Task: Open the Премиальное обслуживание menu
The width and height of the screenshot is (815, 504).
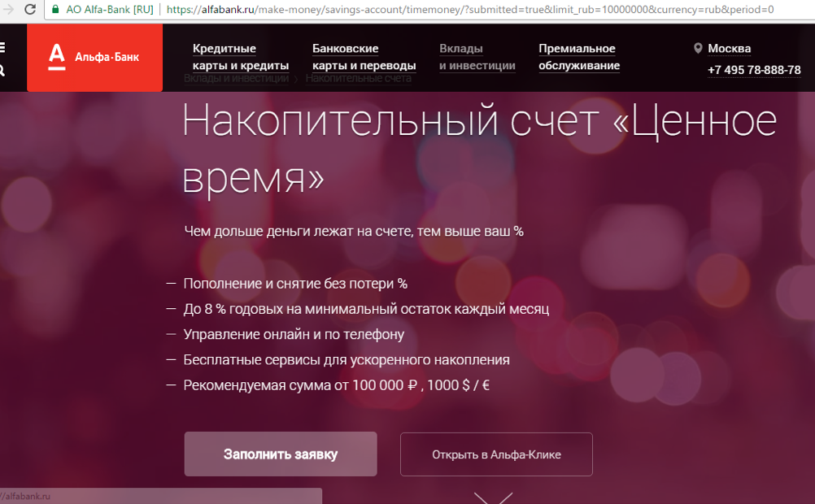Action: [579, 57]
